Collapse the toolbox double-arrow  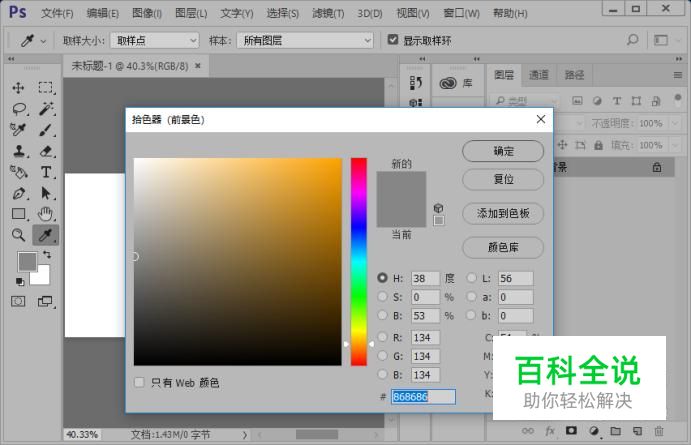11,59
